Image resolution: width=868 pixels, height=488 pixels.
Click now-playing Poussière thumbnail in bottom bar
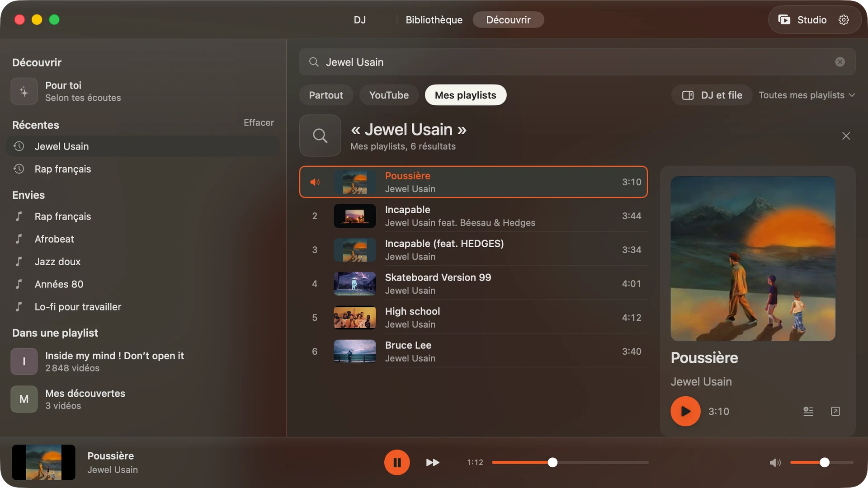(x=43, y=462)
